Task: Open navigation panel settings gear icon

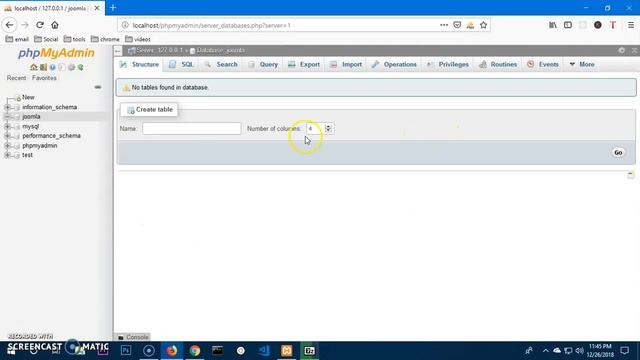Action: click(71, 67)
